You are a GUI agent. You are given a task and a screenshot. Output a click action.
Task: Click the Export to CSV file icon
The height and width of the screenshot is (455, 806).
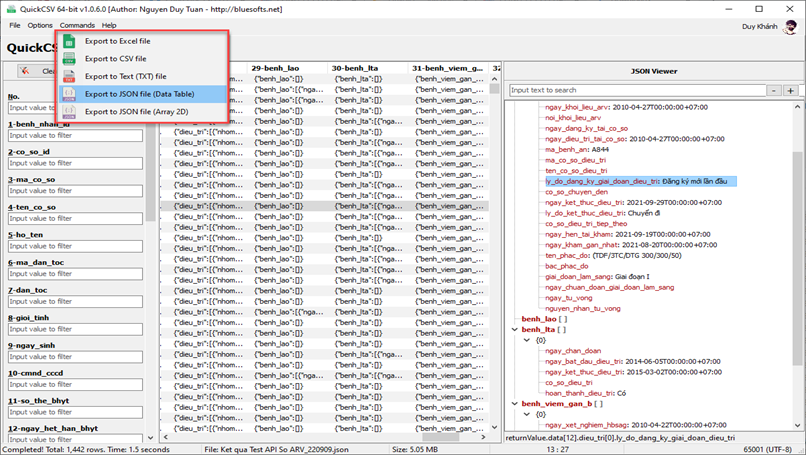point(69,59)
